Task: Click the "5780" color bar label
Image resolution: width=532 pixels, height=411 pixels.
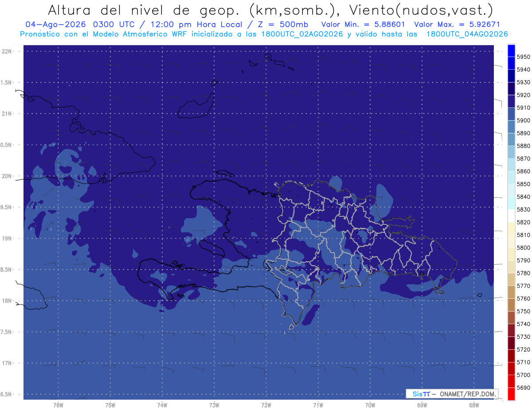Action: [x=523, y=273]
